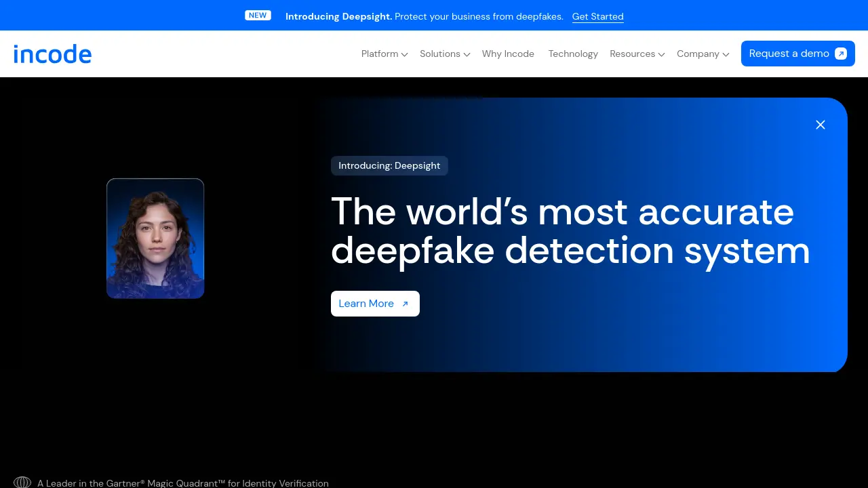The image size is (868, 488).
Task: Click the arrow icon on Request a demo
Action: pyautogui.click(x=841, y=53)
